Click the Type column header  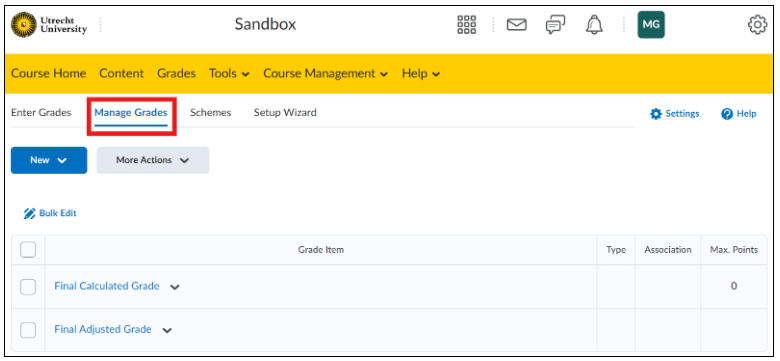pos(616,250)
